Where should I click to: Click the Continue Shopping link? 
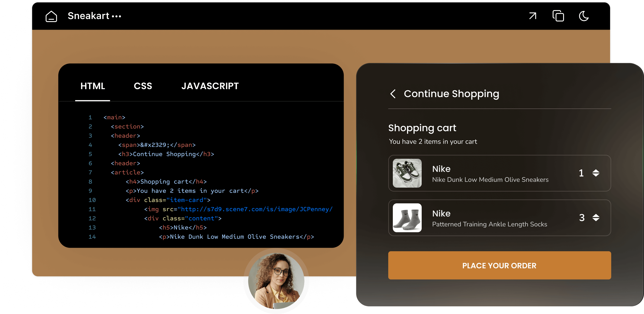tap(451, 94)
